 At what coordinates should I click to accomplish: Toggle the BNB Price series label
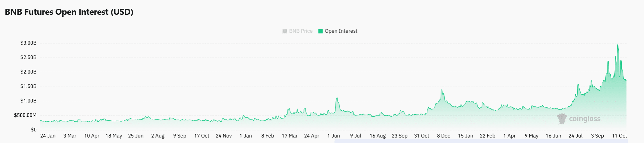[x=301, y=31]
